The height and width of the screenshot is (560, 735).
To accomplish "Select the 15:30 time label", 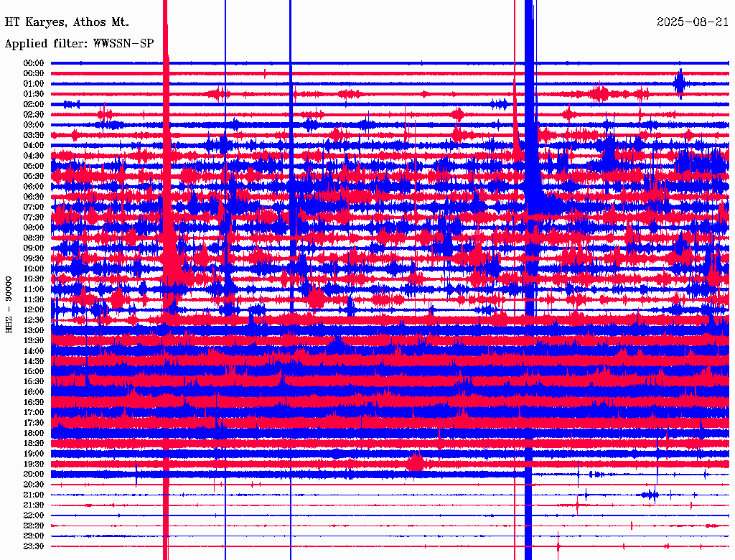I will 34,382.
